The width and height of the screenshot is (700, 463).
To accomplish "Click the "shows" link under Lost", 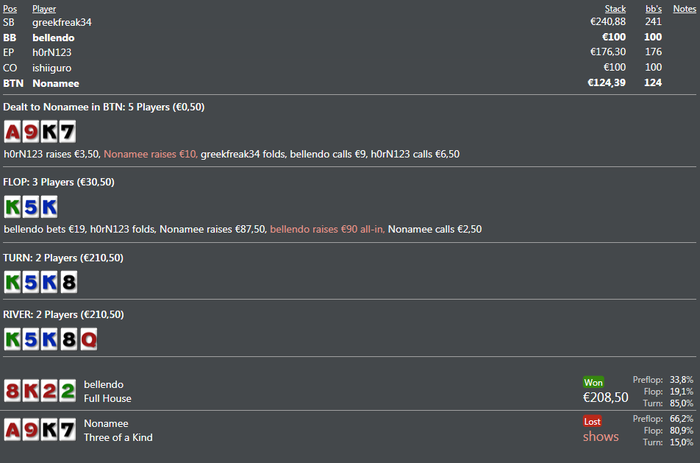I will point(601,436).
